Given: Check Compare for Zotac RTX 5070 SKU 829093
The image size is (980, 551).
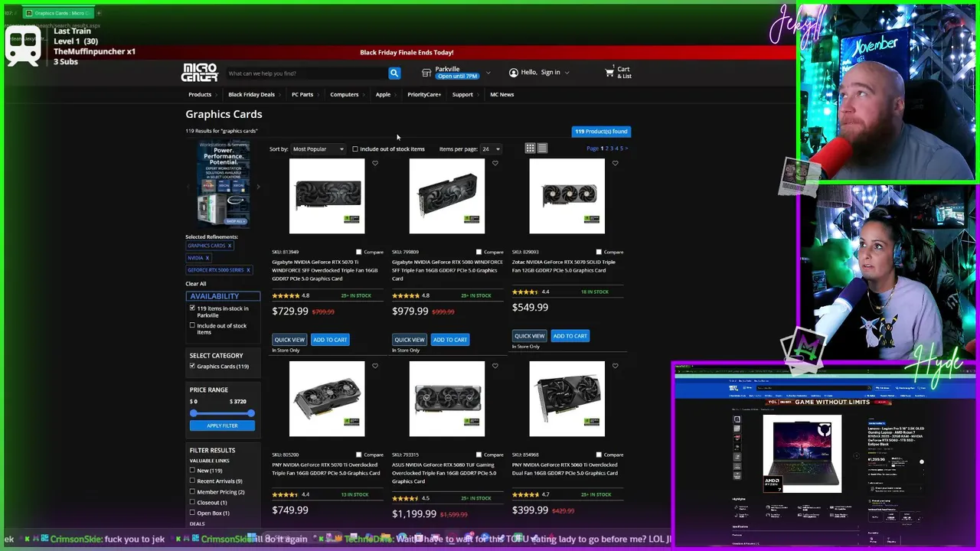Looking at the screenshot, I should tap(599, 252).
